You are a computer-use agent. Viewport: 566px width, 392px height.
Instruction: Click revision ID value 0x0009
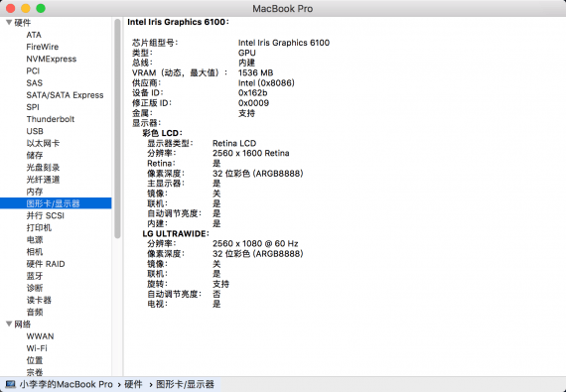[x=253, y=103]
